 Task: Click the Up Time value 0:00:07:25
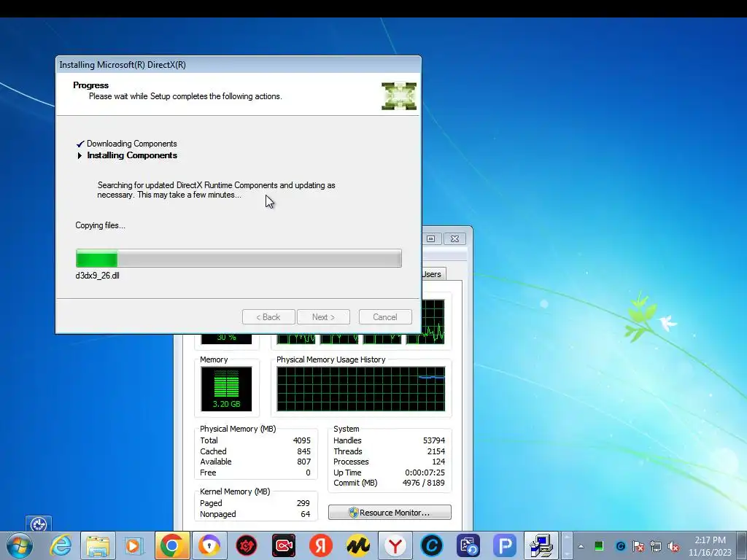point(425,472)
